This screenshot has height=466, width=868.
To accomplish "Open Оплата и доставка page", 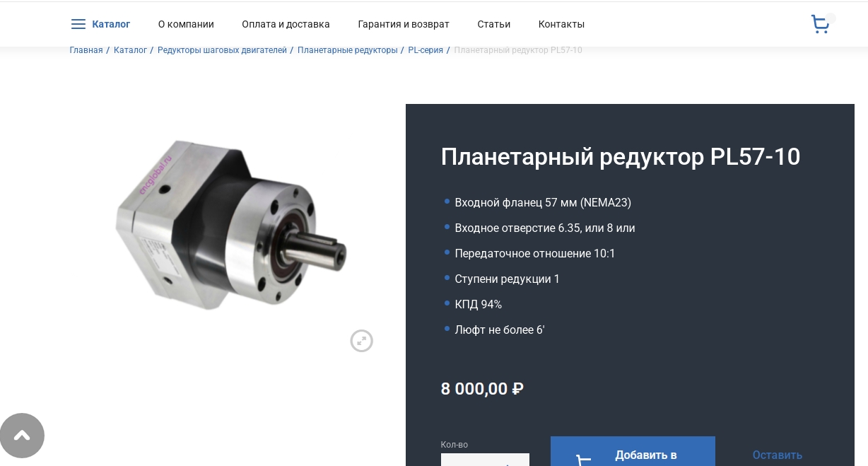I will pos(286,24).
